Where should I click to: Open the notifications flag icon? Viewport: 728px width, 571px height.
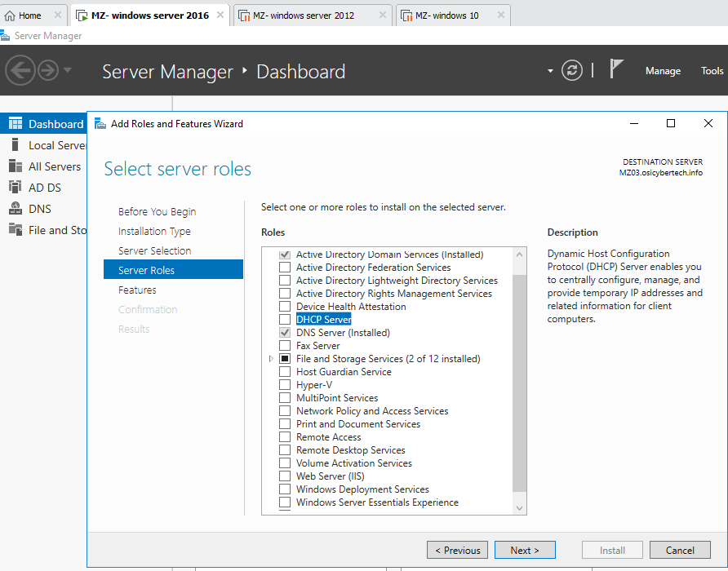pyautogui.click(x=615, y=69)
